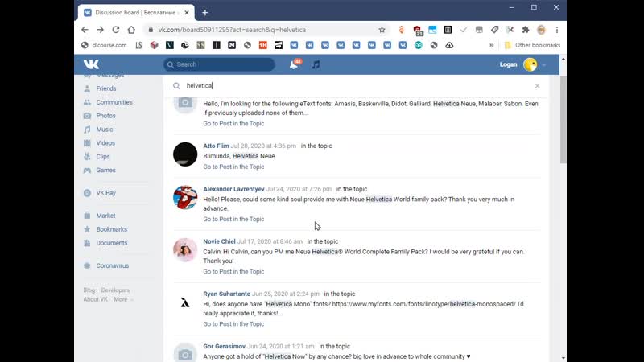Go to Post under Ryan Suhartanto's message
The width and height of the screenshot is (644, 362).
coord(233,324)
